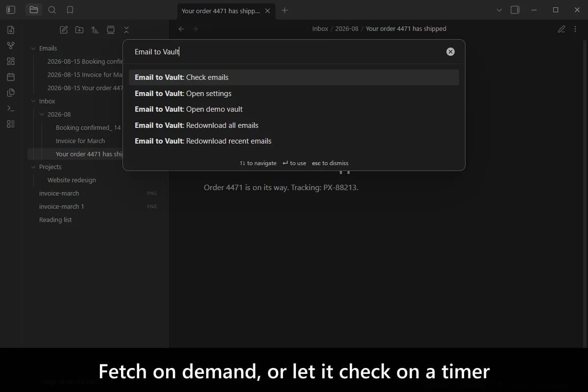Open command palette terminal icon
The height and width of the screenshot is (392, 588).
[x=11, y=108]
